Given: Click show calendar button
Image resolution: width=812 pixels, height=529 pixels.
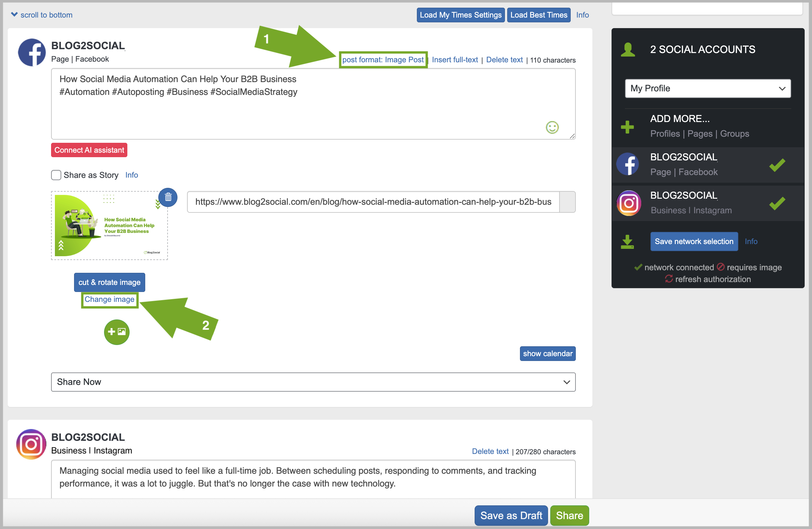Looking at the screenshot, I should (548, 353).
